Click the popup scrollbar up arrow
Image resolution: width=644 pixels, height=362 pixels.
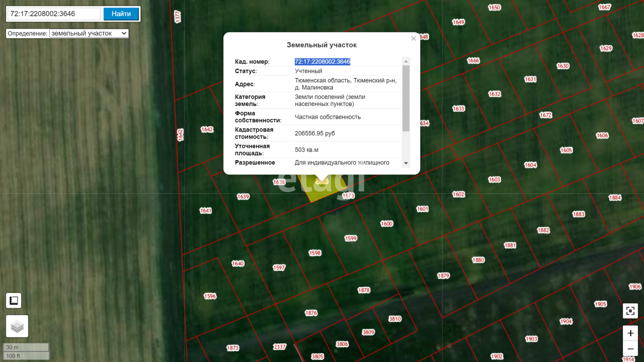click(x=406, y=61)
